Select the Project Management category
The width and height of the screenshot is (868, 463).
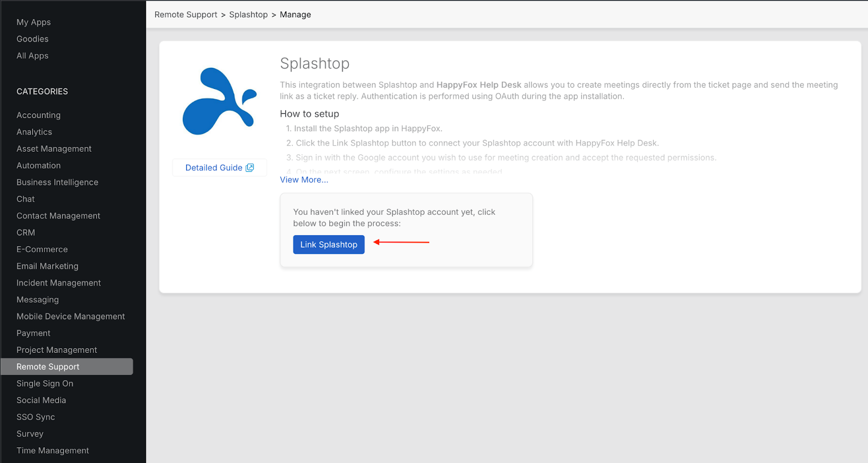tap(56, 350)
